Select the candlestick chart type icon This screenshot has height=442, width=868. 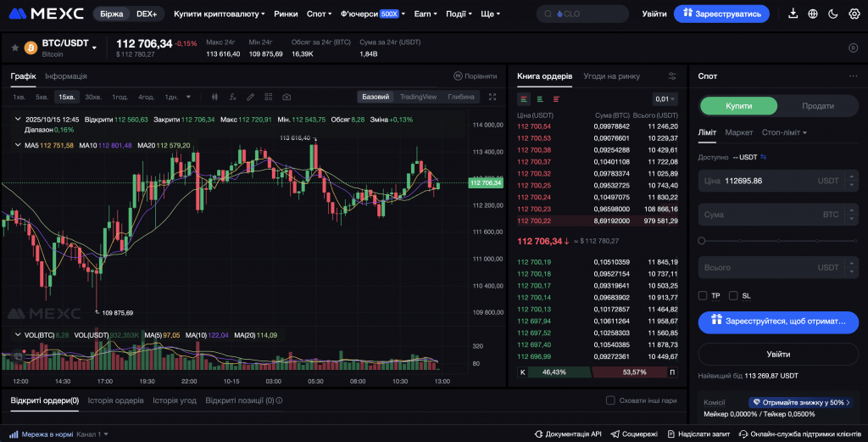pos(214,97)
